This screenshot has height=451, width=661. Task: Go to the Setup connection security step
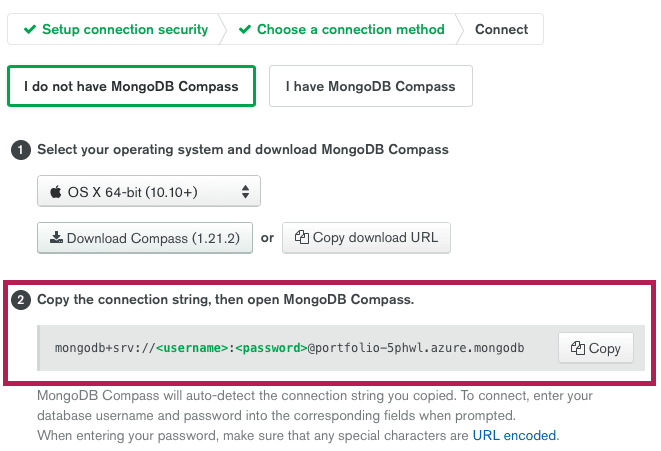[116, 29]
